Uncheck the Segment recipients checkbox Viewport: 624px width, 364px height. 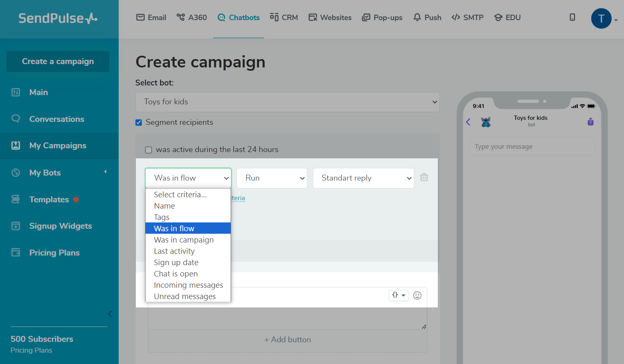139,122
